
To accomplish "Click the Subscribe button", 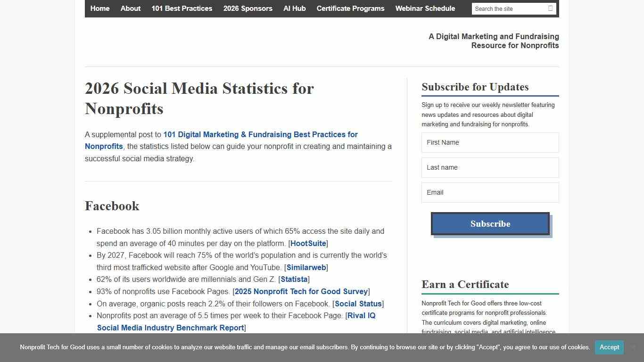I will tap(490, 223).
